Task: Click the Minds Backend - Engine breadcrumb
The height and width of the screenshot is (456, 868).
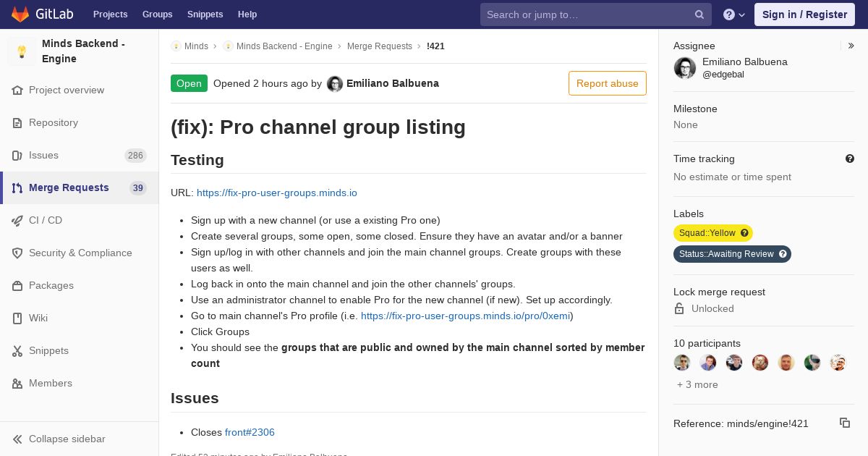Action: pos(284,46)
